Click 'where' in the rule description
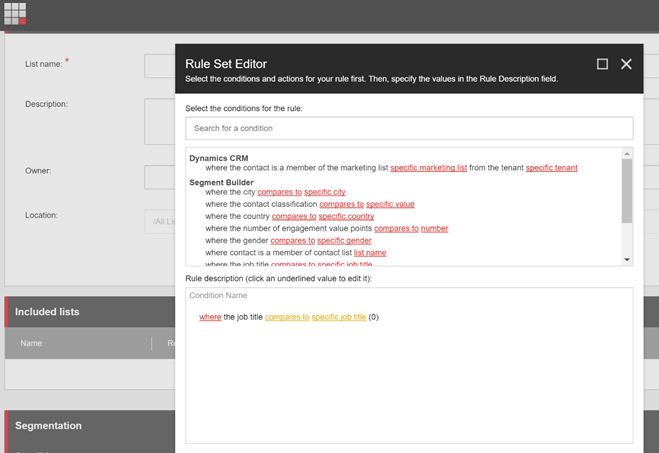 (210, 317)
